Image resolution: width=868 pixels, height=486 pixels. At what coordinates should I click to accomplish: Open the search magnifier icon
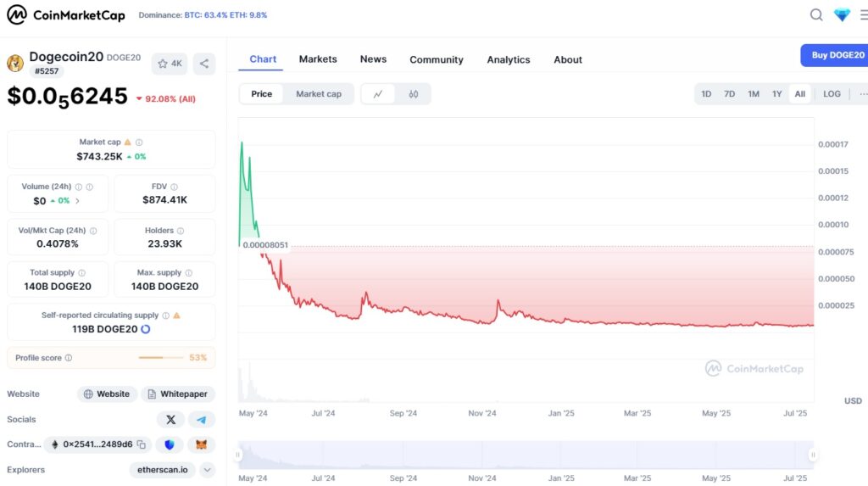816,14
